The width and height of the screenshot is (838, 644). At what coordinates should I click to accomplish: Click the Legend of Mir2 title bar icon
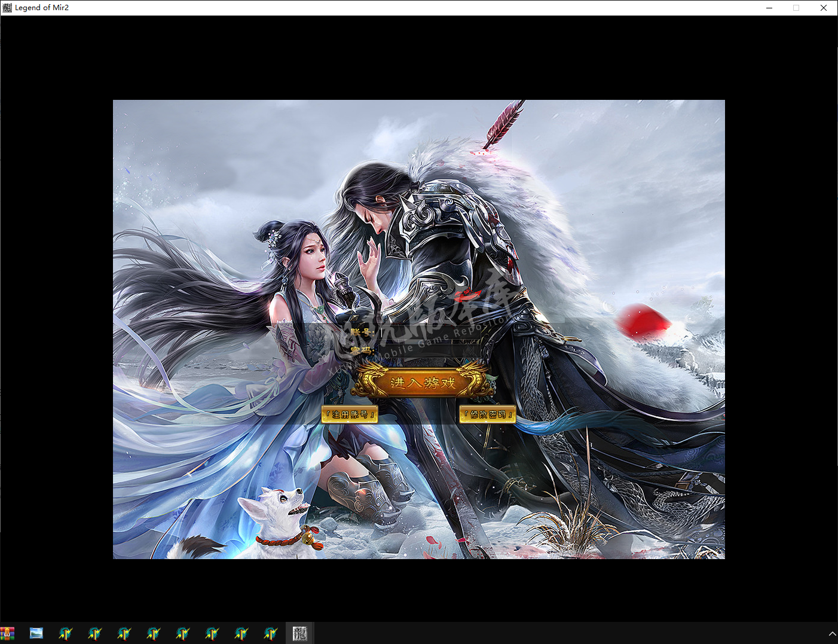click(7, 8)
